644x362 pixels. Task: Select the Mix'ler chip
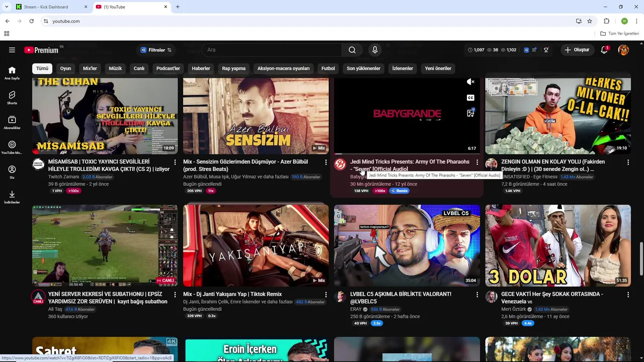point(90,68)
